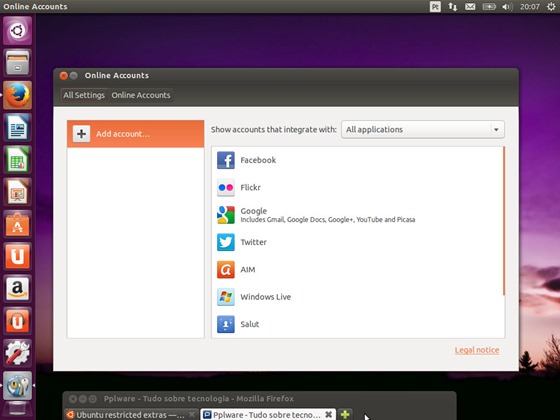Viewport: 560px width, 420px height.
Task: Select Add account… in the left pane
Action: [x=135, y=134]
